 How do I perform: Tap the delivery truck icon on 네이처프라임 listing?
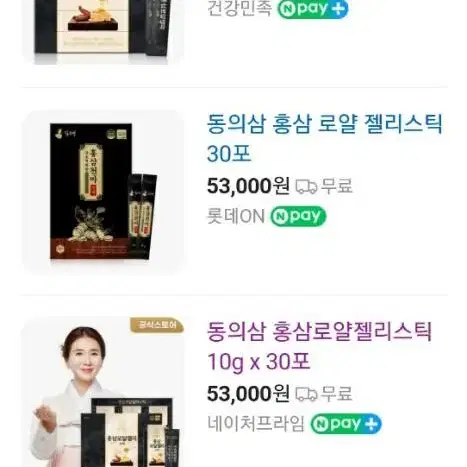[x=306, y=394]
